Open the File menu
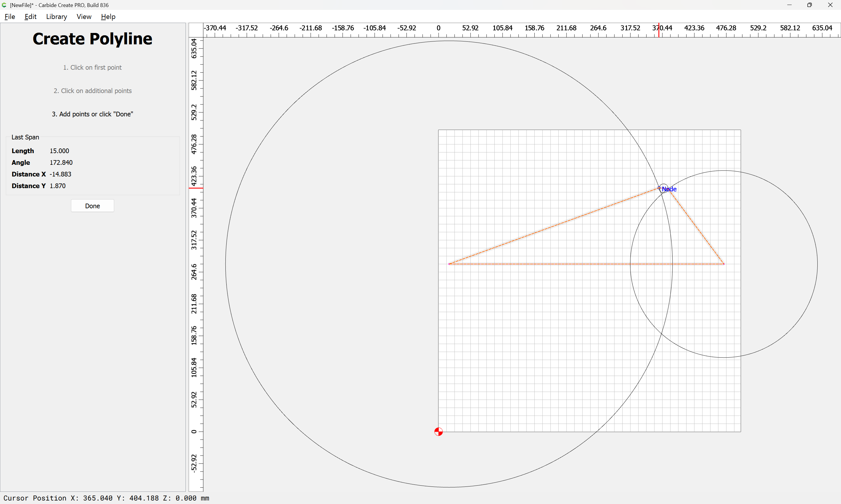Screen dimensions: 841x504 [x=10, y=17]
